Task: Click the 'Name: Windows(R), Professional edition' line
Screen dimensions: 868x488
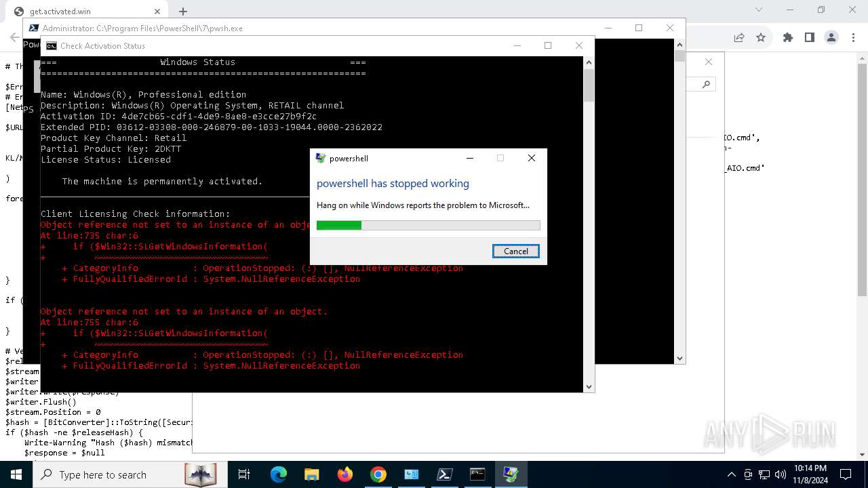Action: pyautogui.click(x=144, y=95)
